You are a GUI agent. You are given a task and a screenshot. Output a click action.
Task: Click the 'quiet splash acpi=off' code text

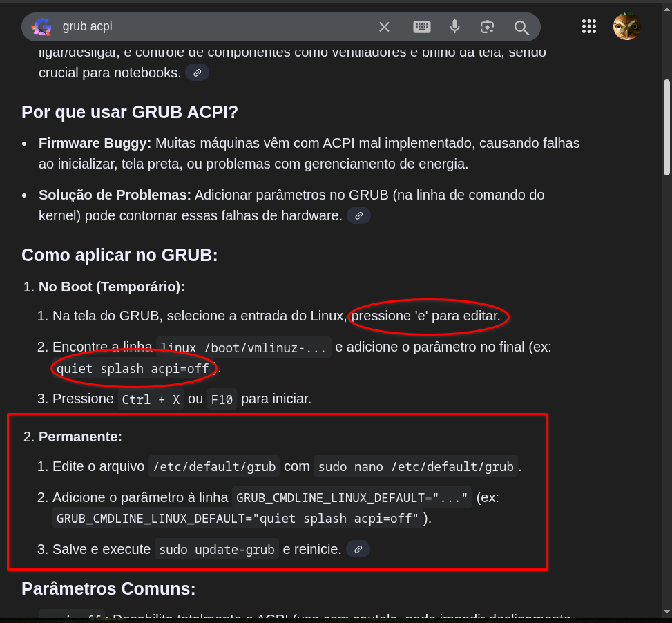[133, 369]
